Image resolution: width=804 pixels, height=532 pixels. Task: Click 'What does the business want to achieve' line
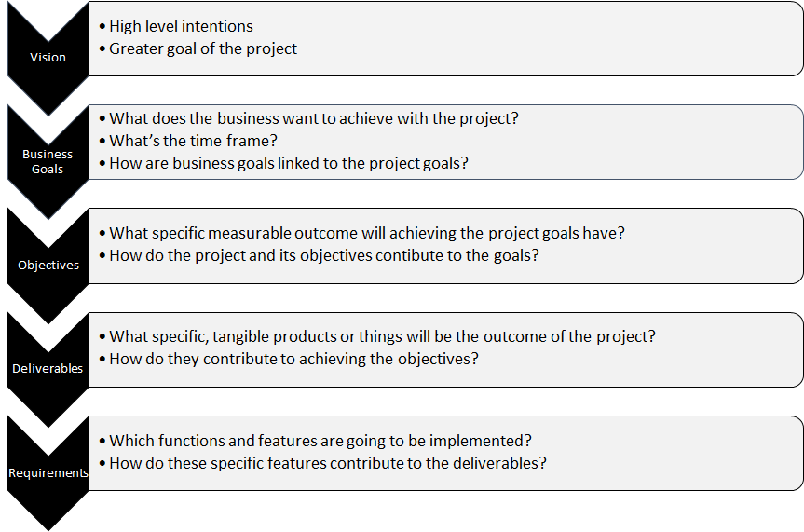pos(308,118)
